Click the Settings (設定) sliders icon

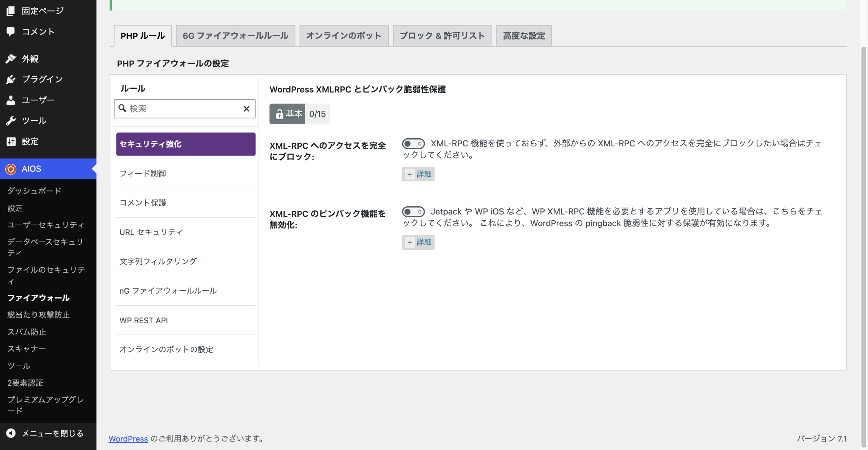tap(11, 141)
